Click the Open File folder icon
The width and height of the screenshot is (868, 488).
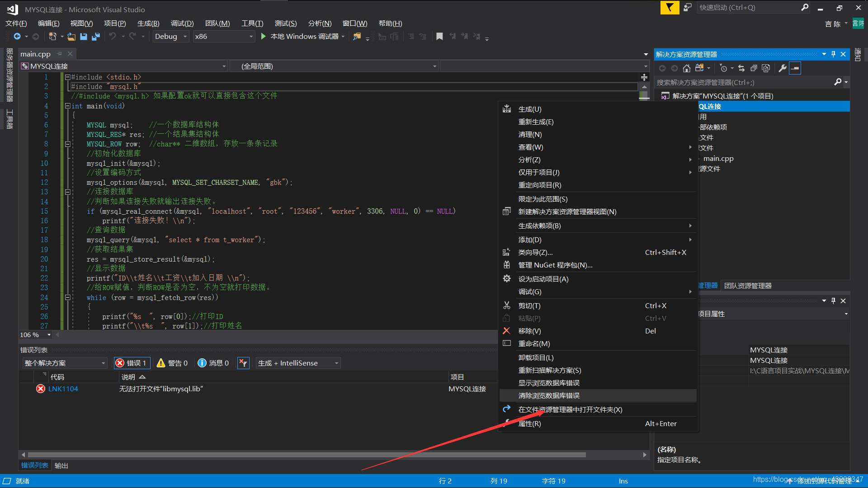tap(71, 37)
